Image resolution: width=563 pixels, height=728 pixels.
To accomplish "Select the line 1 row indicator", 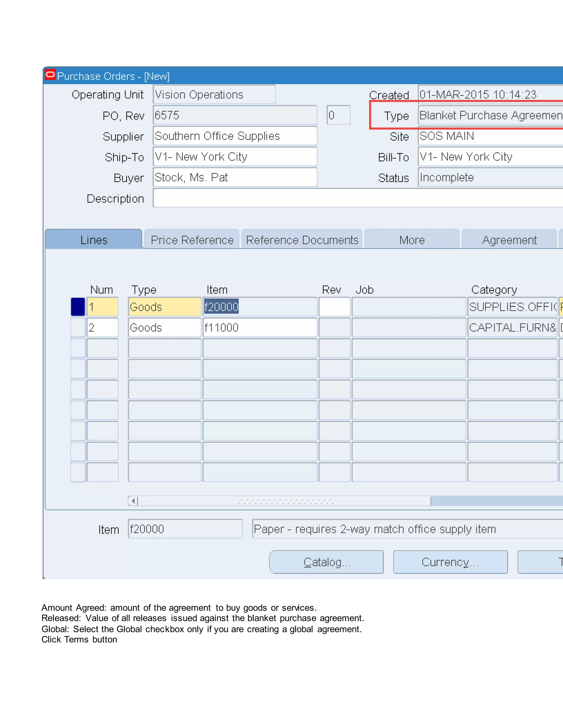I will pos(78,307).
